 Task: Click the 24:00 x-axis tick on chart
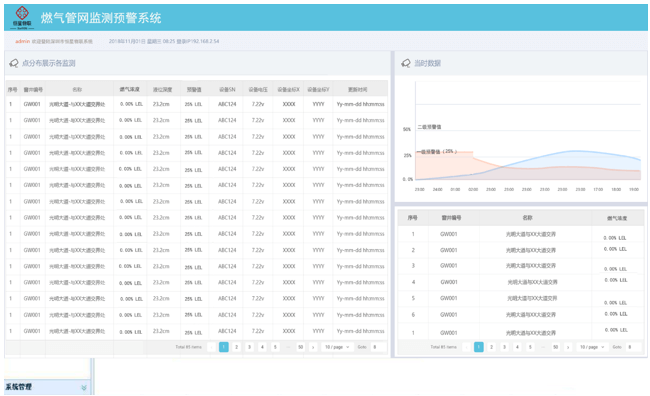tap(437, 189)
